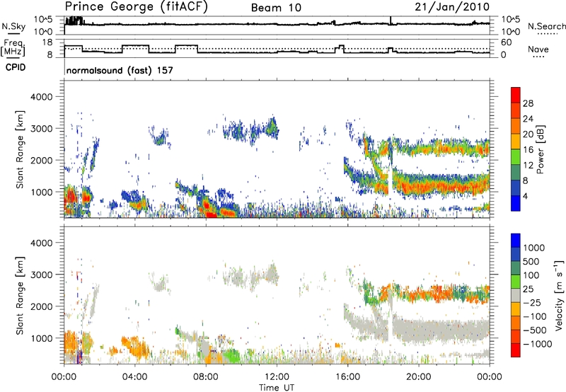Click the '3000' tick in the velocity panel
Viewport: 566px width, 392px height.
42,275
